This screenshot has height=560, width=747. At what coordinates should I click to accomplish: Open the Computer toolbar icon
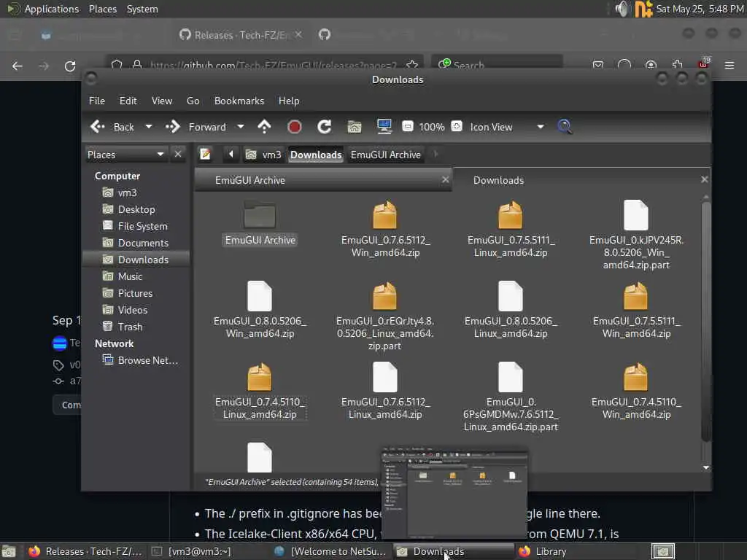click(384, 127)
